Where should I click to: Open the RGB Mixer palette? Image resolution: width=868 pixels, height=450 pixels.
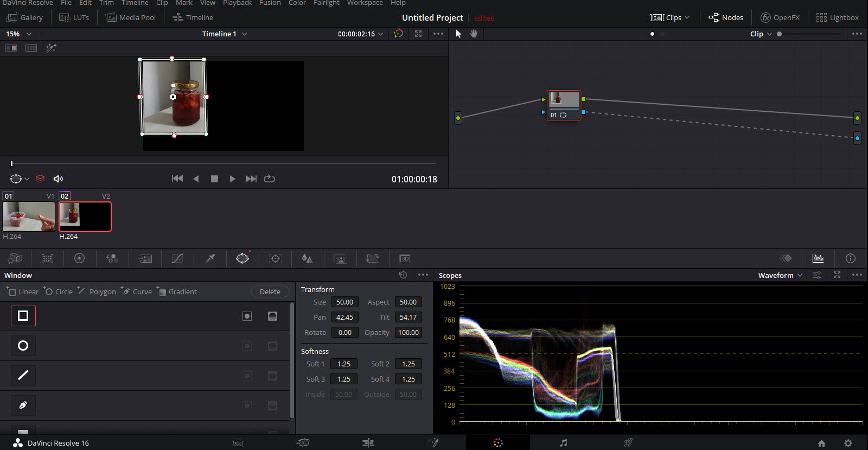click(x=112, y=258)
